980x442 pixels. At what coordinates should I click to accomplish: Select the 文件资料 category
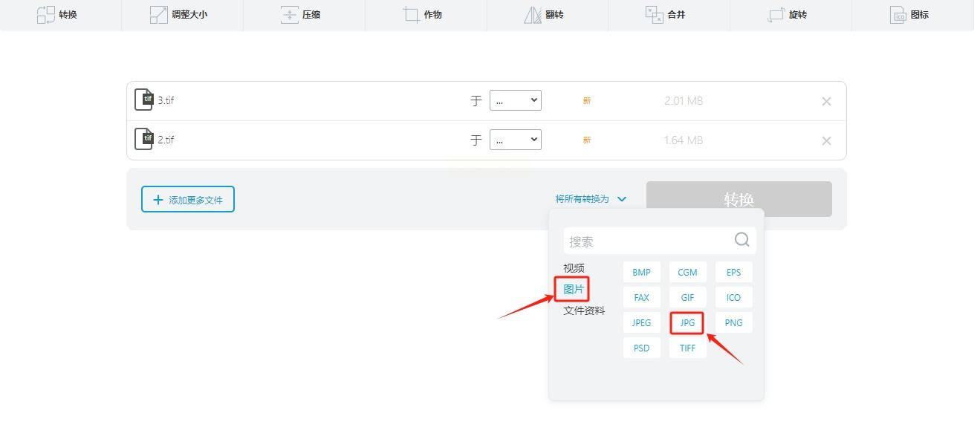[584, 311]
